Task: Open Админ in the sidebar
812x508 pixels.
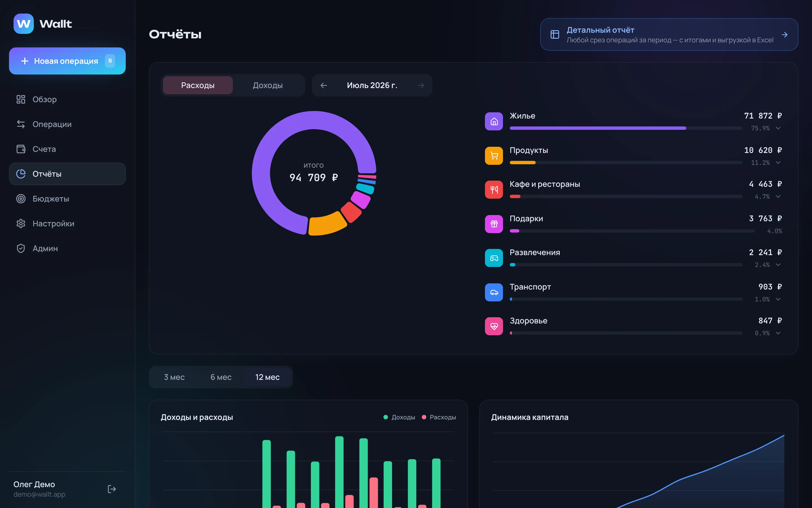Action: [67, 249]
